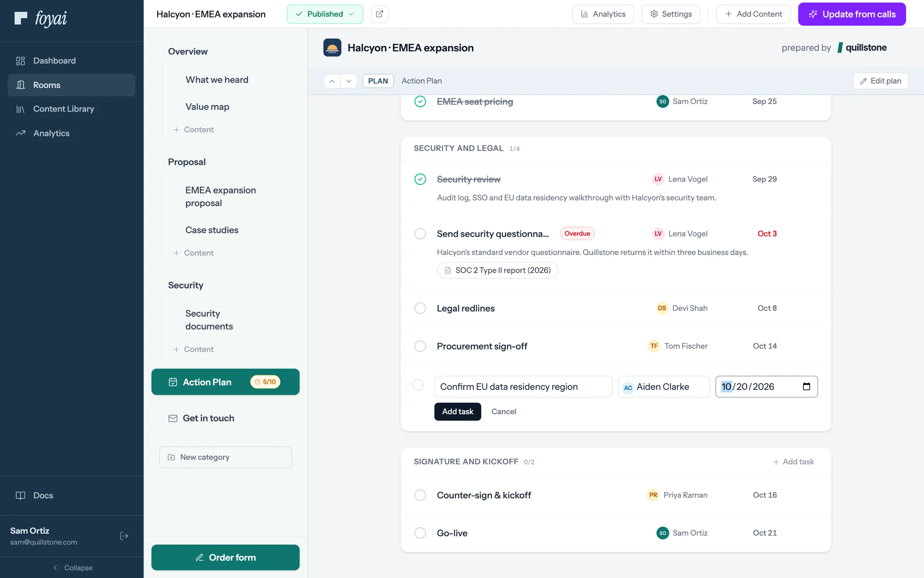Open SOC 2 Type II report attachment
Viewport: 924px width, 578px height.
pos(497,270)
